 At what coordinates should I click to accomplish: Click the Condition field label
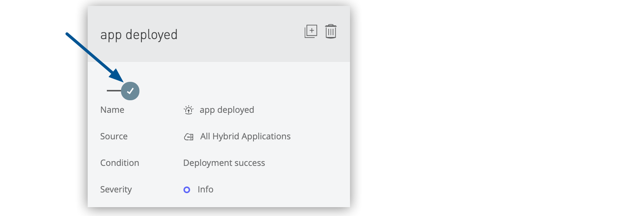(x=120, y=163)
